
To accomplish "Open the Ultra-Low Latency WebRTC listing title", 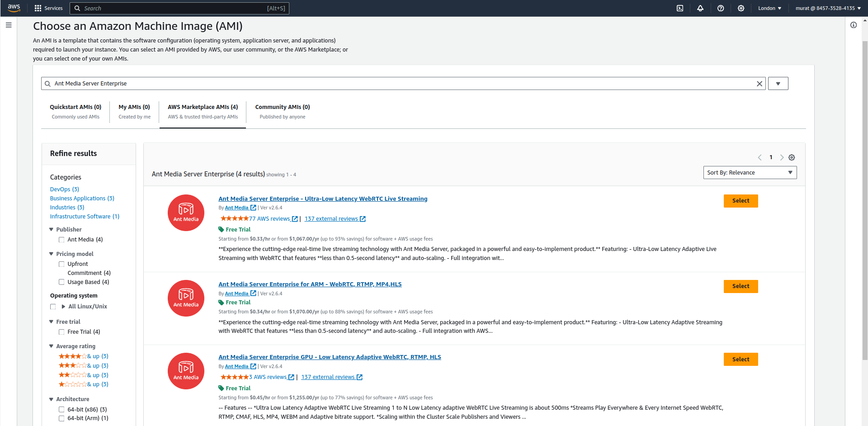I will (323, 199).
